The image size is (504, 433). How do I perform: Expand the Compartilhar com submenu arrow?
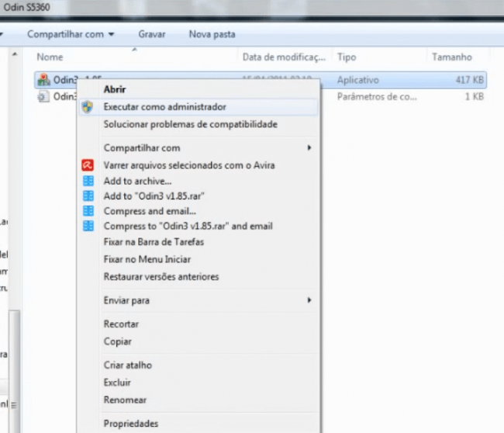[309, 147]
